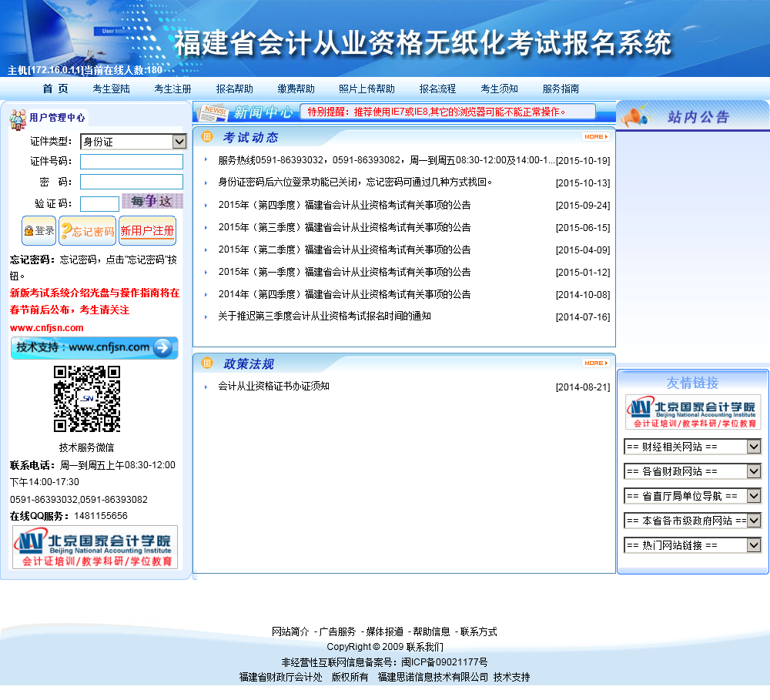Screen dimensions: 770x700
Task: Open 媒体报道 footer link
Action: [384, 631]
